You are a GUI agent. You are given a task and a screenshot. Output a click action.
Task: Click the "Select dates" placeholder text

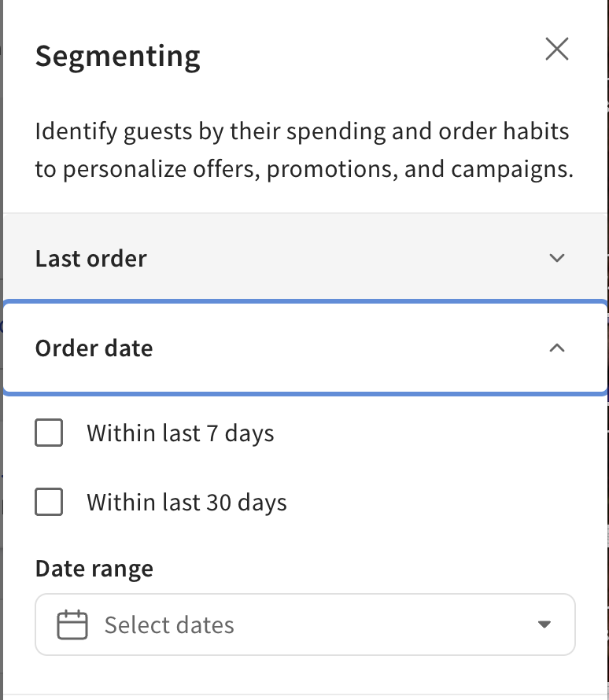pyautogui.click(x=169, y=625)
